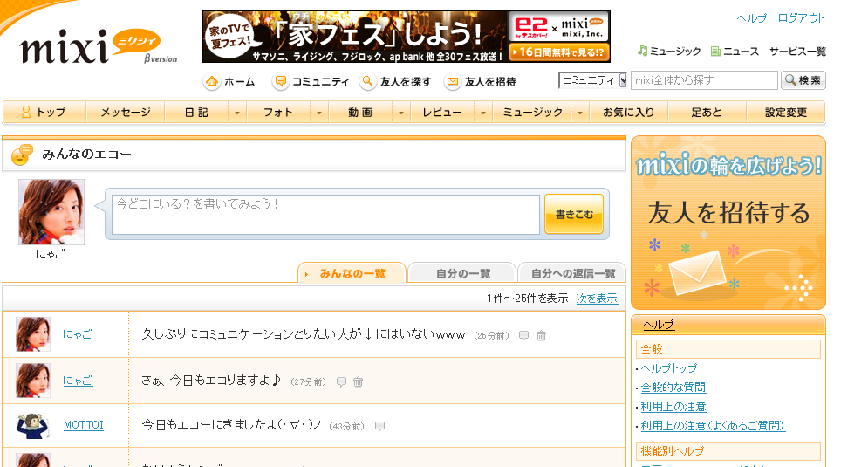Expand the ミュージック menu arrow in the nav bar

point(579,113)
